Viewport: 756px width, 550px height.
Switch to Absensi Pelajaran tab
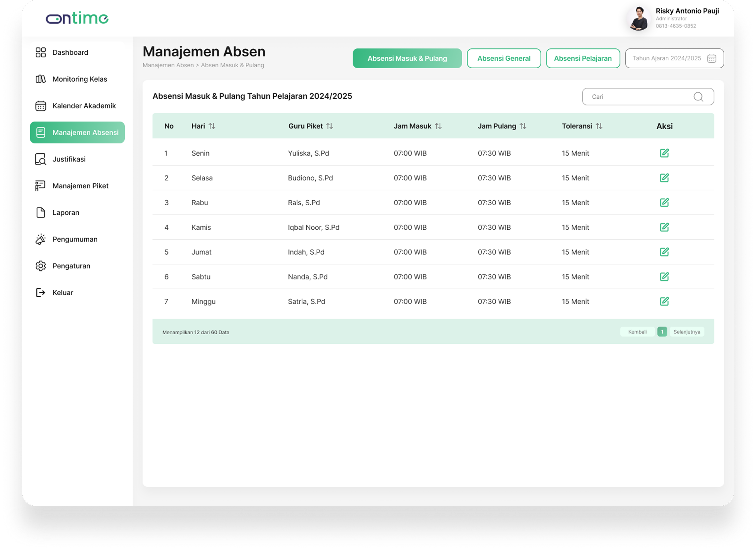click(x=583, y=58)
